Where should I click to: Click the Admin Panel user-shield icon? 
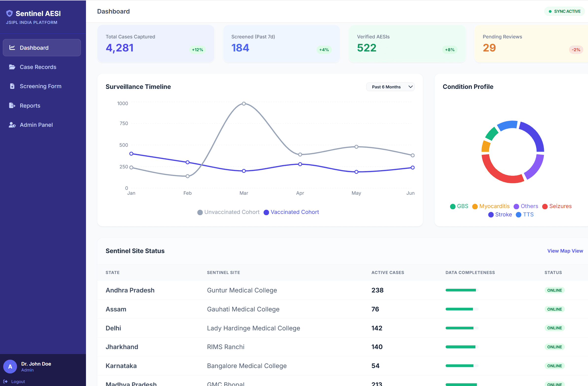(12, 125)
